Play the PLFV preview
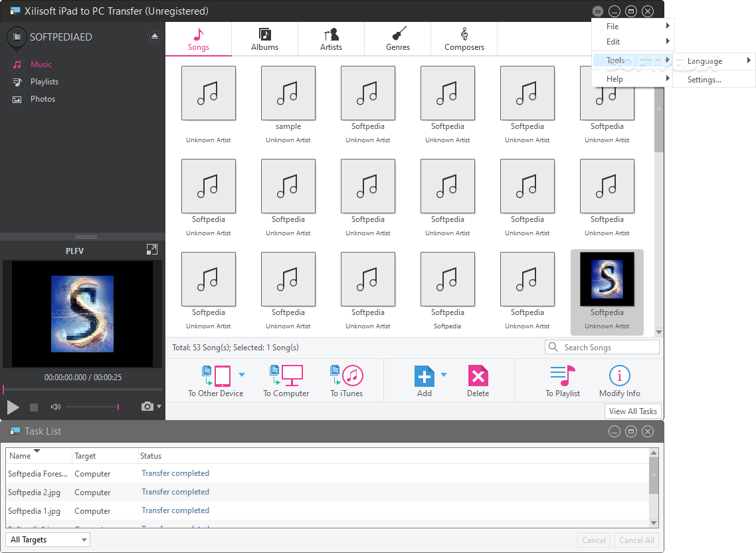 point(13,407)
